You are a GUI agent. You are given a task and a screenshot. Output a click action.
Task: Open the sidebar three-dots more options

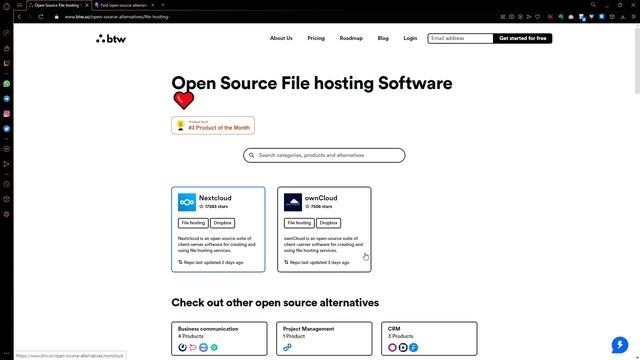7,353
